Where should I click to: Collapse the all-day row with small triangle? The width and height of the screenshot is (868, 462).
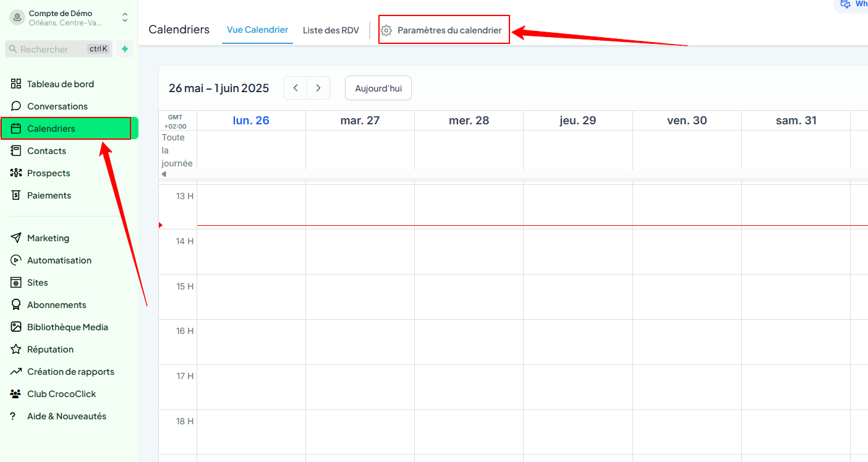pyautogui.click(x=164, y=174)
